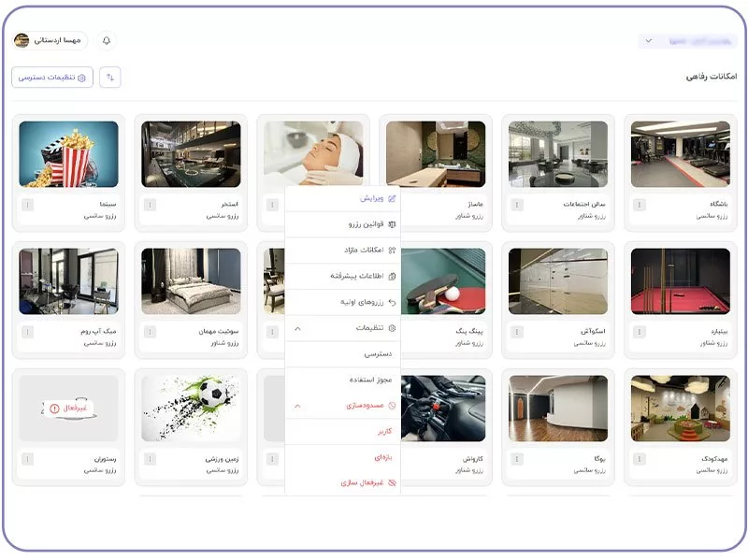Viewport: 748px width, 560px height.
Task: Collapse the مسدودسازی submenu chevron
Action: pyautogui.click(x=297, y=407)
